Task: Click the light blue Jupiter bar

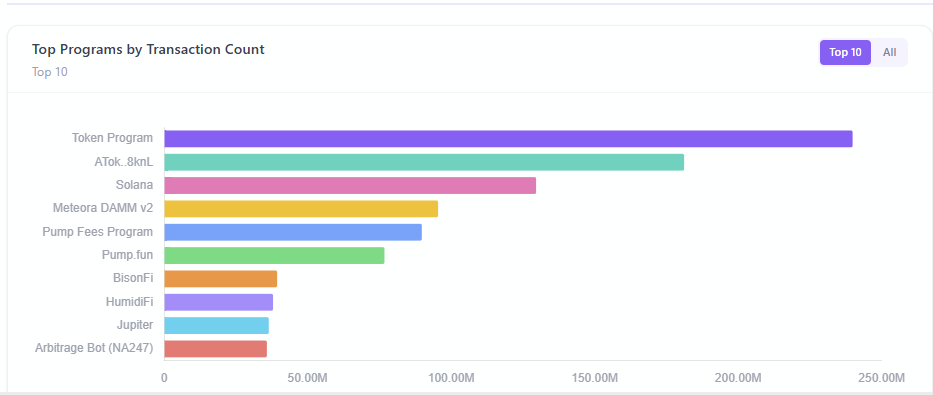Action: click(x=217, y=325)
